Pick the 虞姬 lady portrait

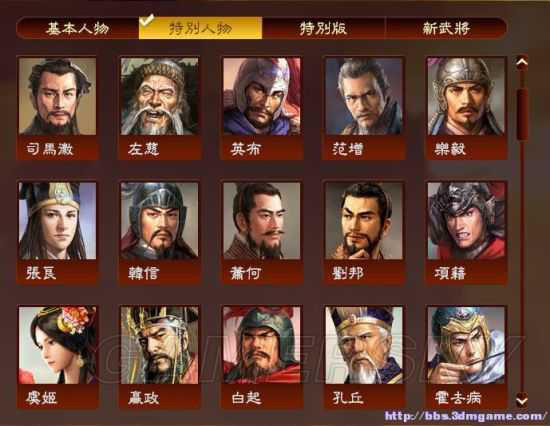tap(58, 345)
